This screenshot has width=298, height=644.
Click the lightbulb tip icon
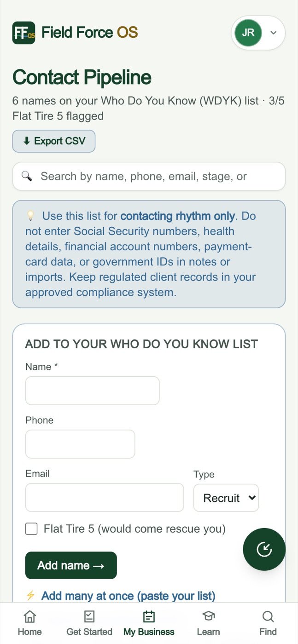(x=30, y=216)
